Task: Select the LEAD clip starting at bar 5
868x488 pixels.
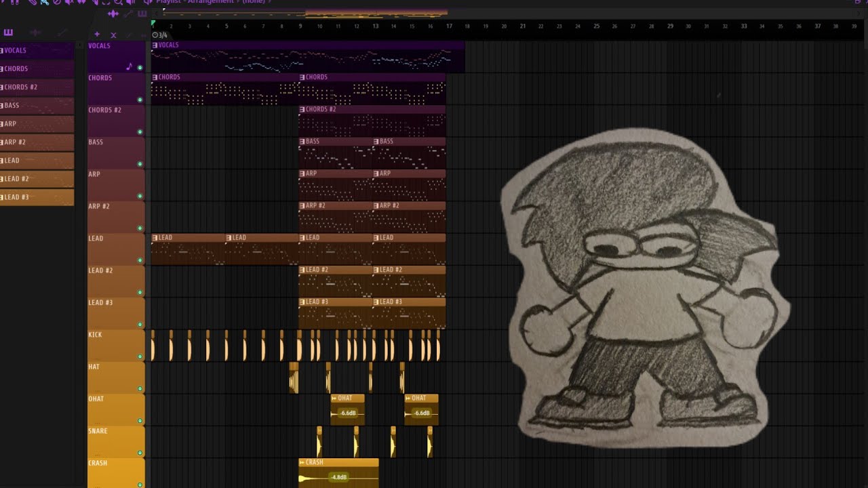Action: (262, 249)
